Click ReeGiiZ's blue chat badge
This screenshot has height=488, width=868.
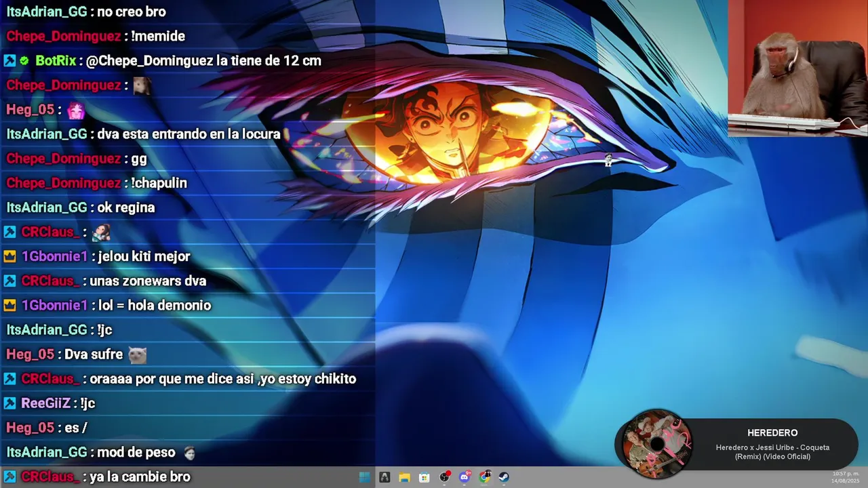click(x=9, y=403)
